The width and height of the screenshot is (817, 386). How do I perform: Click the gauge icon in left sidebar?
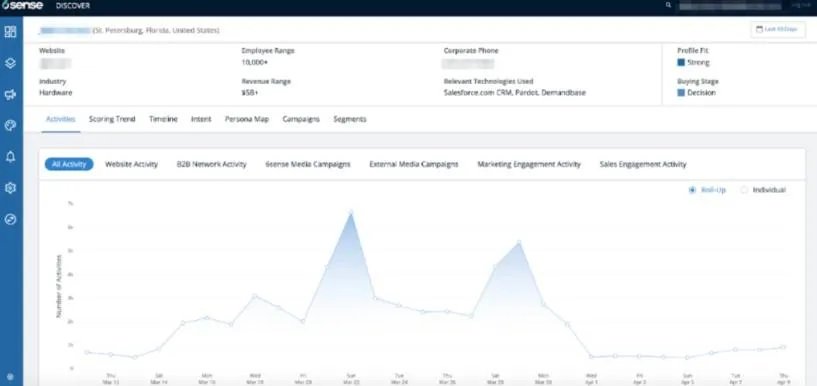pyautogui.click(x=10, y=219)
